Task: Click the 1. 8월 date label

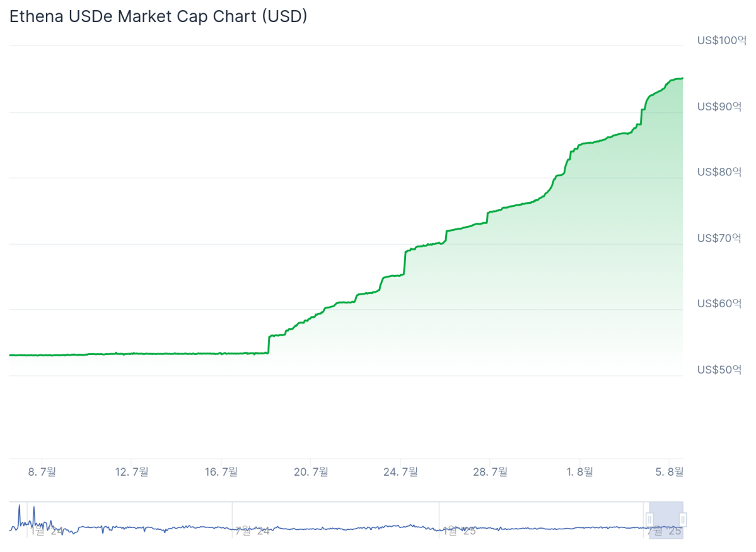Action: point(579,471)
